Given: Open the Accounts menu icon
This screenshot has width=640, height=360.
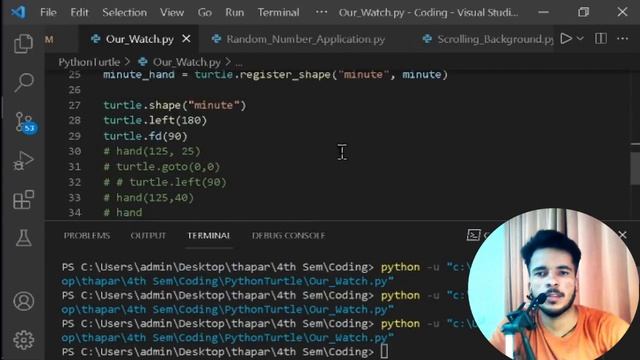Looking at the screenshot, I should click(x=23, y=301).
